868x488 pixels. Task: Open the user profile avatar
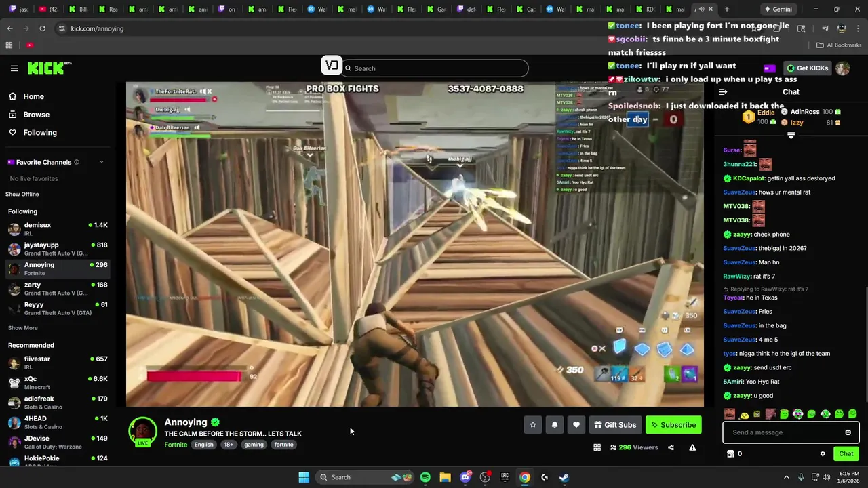click(x=843, y=68)
